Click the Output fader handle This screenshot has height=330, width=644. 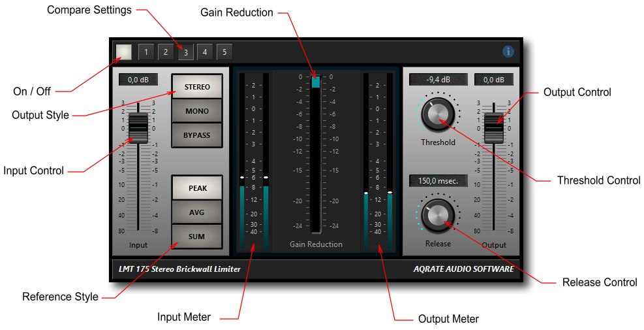(x=494, y=128)
